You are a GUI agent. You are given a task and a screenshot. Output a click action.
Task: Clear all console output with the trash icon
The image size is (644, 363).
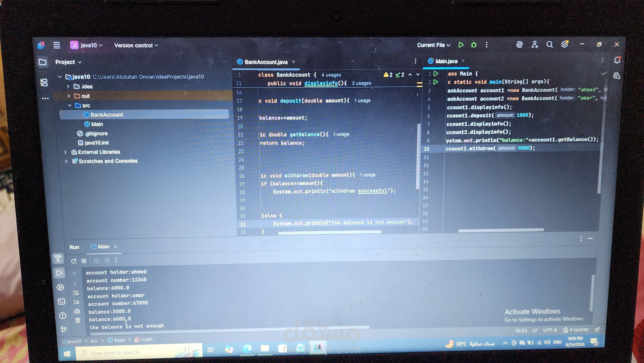click(x=78, y=320)
